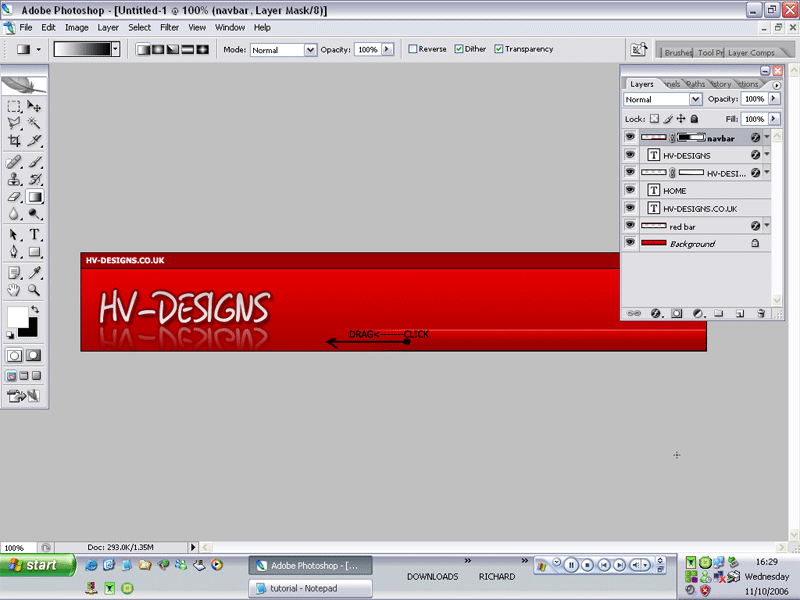Enable the Reverse checkbox
The image size is (800, 600).
pyautogui.click(x=413, y=49)
